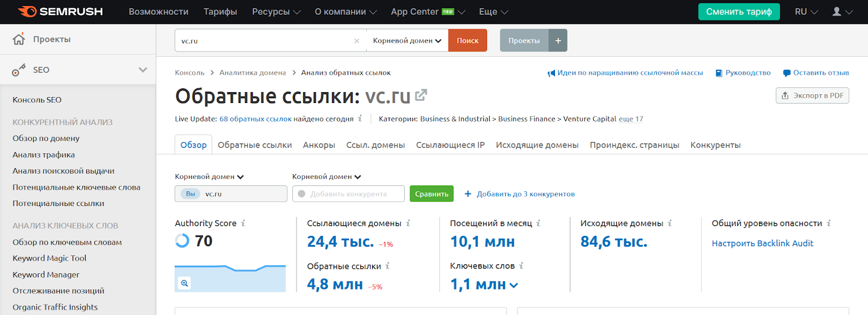The height and width of the screenshot is (315, 868).
Task: Click the 24,4 тыс. referring domains value
Action: [x=341, y=241]
